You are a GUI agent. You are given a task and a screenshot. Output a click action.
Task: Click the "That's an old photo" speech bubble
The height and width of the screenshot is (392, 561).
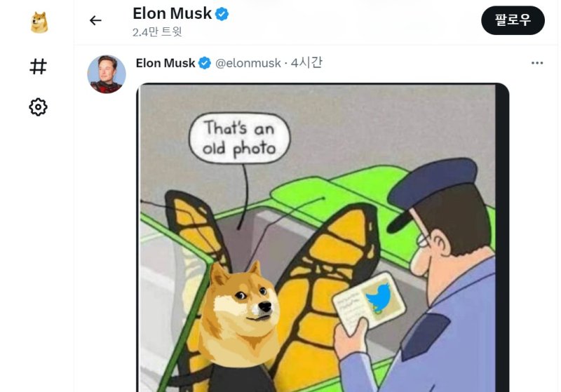[x=239, y=138]
